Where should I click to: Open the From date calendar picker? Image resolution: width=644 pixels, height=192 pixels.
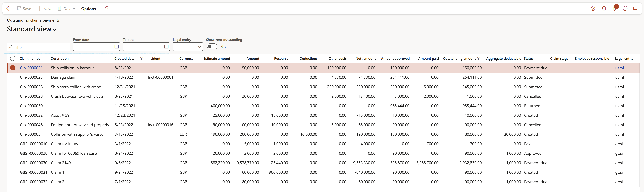pos(116,47)
